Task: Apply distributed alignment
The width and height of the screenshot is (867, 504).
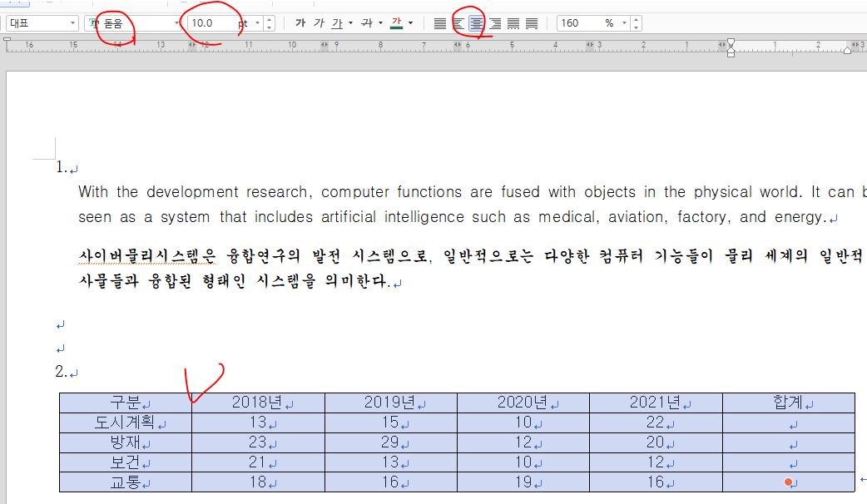Action: tap(513, 23)
